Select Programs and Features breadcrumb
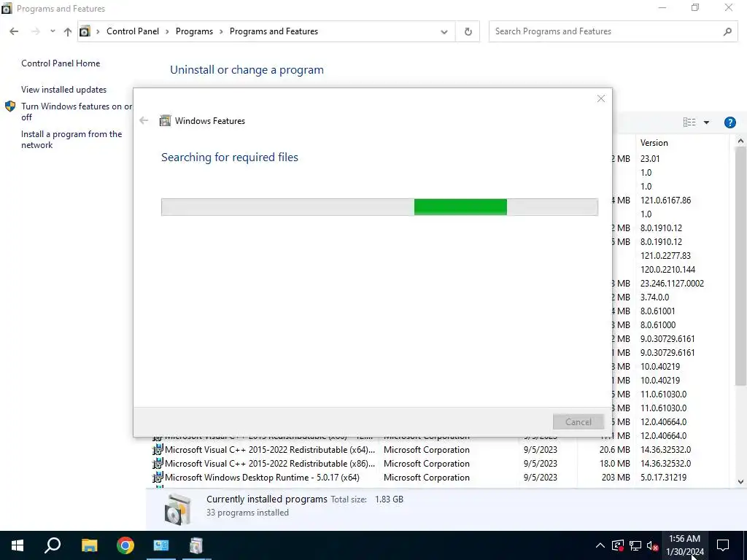Screen dimensions: 747x560 click(x=274, y=31)
